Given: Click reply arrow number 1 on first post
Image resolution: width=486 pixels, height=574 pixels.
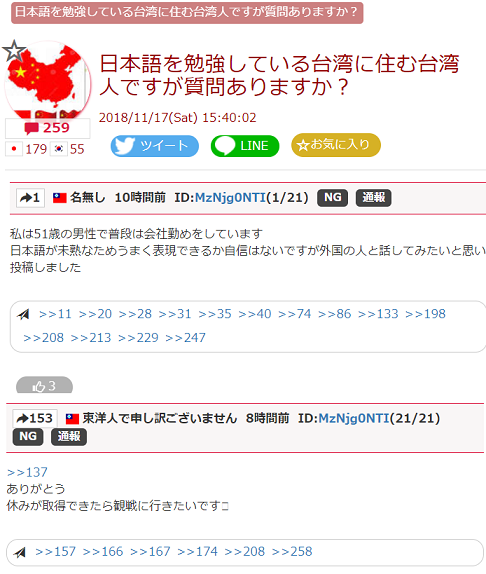Looking at the screenshot, I should tap(30, 198).
